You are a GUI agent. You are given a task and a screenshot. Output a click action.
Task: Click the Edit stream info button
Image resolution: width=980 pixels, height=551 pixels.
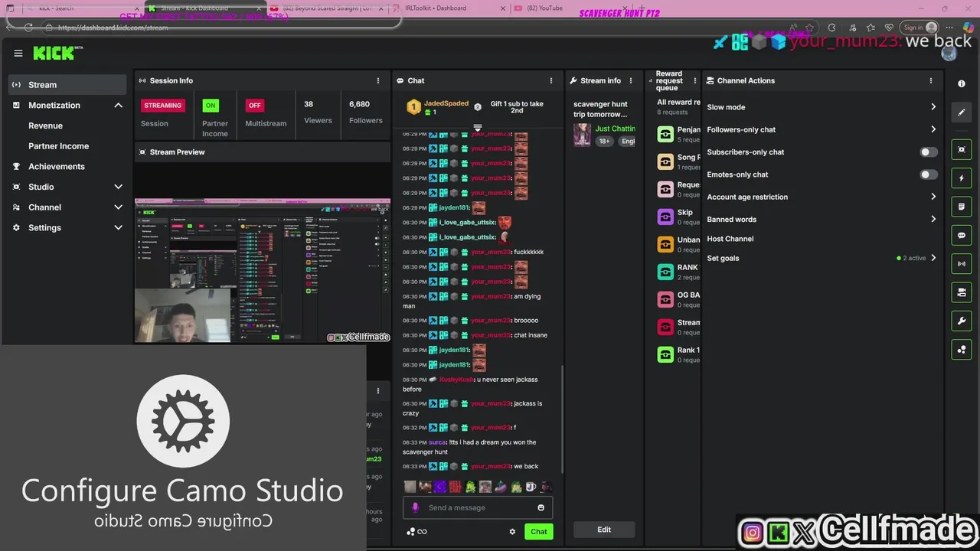tap(604, 530)
